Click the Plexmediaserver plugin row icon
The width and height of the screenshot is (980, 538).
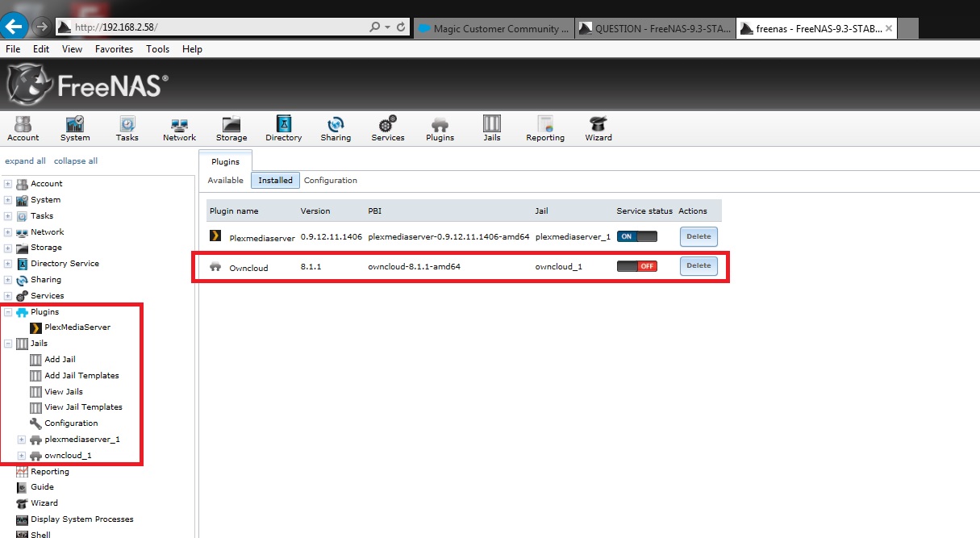coord(215,236)
